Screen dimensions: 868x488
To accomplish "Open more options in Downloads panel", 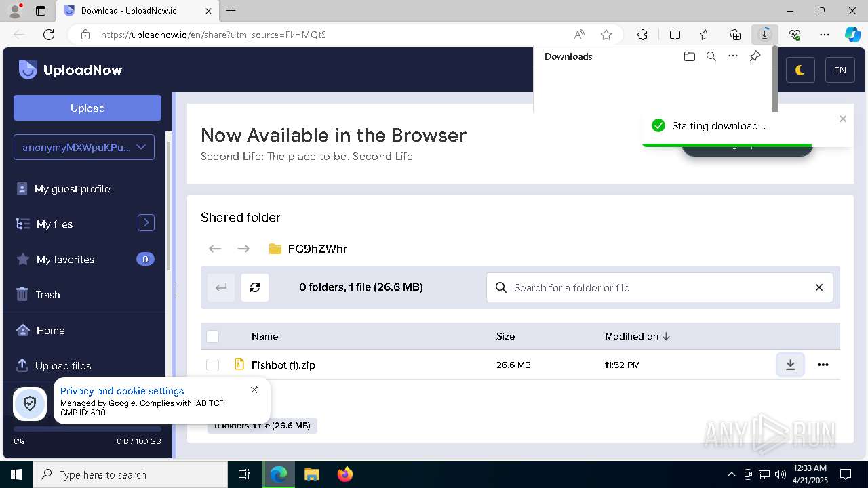I will pos(733,56).
